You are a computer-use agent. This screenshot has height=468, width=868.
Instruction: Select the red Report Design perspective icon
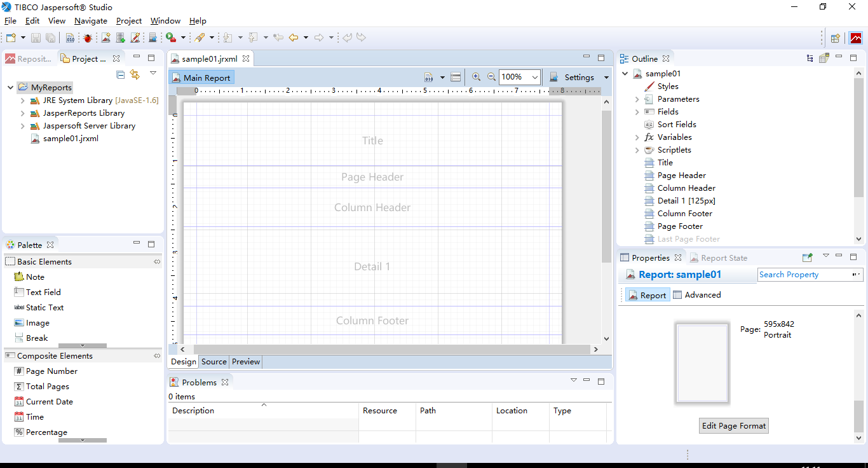(856, 38)
